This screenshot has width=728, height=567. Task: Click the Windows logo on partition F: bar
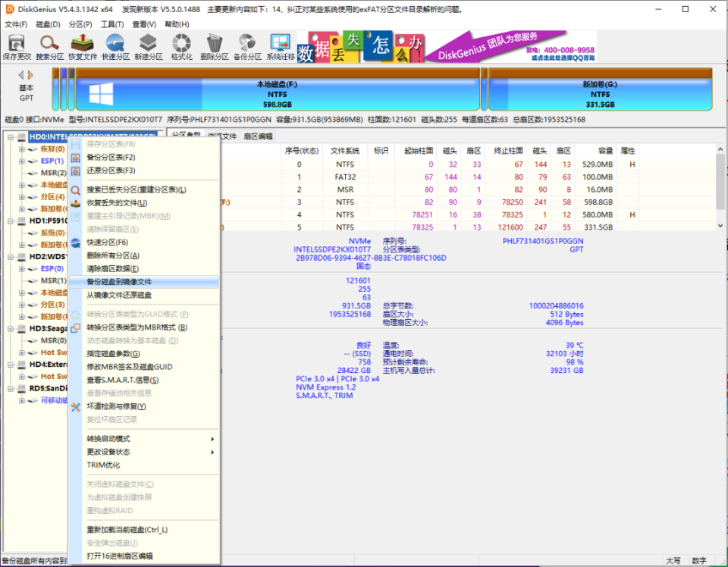(101, 94)
